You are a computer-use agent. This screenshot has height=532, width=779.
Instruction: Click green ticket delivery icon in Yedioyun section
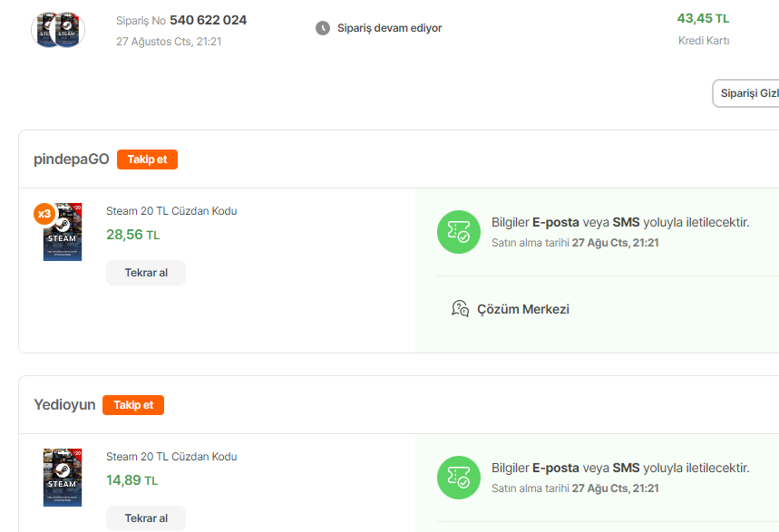459,478
